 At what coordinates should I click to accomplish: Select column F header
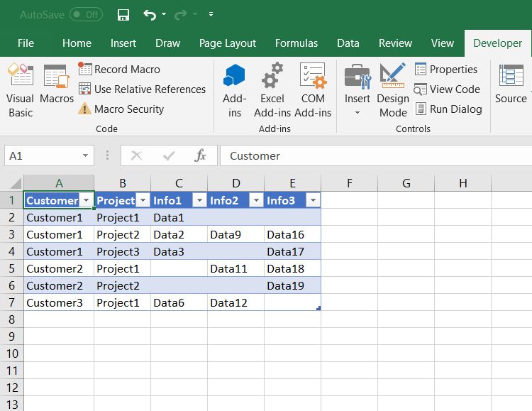(350, 183)
